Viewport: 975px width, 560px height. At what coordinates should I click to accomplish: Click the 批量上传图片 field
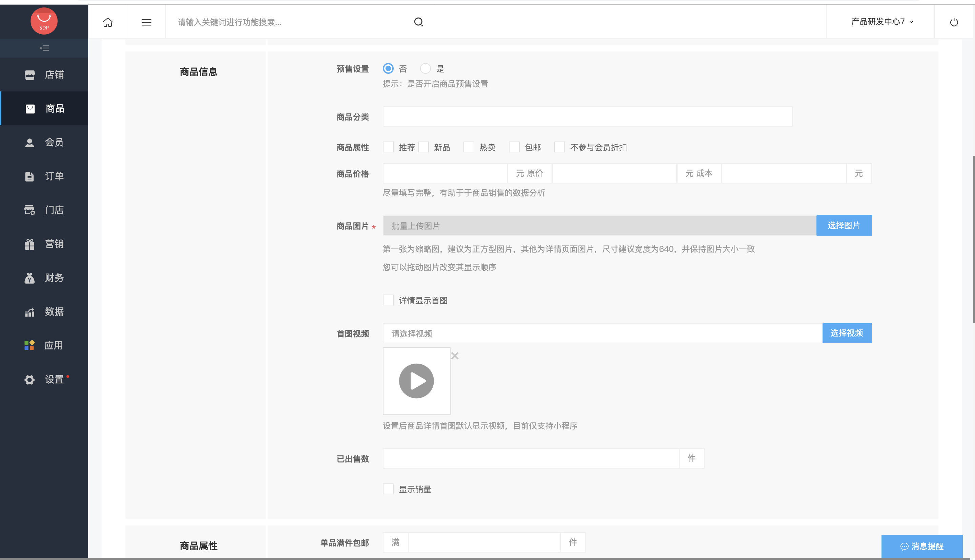(x=600, y=226)
